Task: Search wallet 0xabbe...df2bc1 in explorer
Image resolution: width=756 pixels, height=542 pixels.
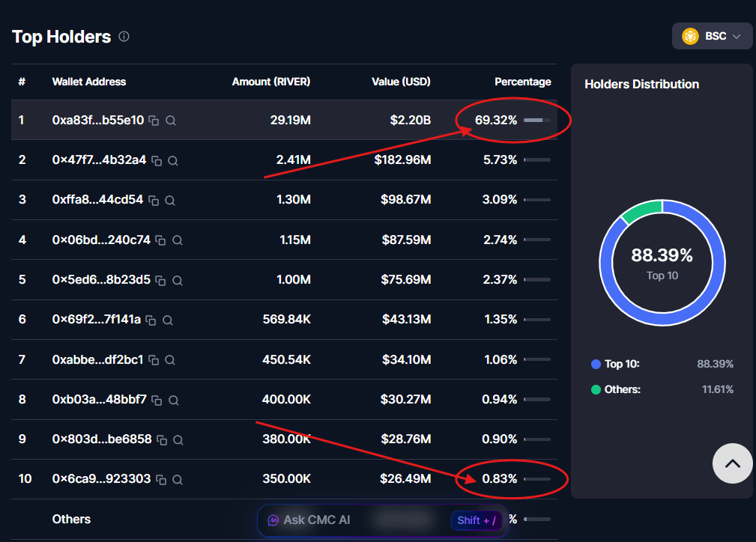Action: point(170,360)
